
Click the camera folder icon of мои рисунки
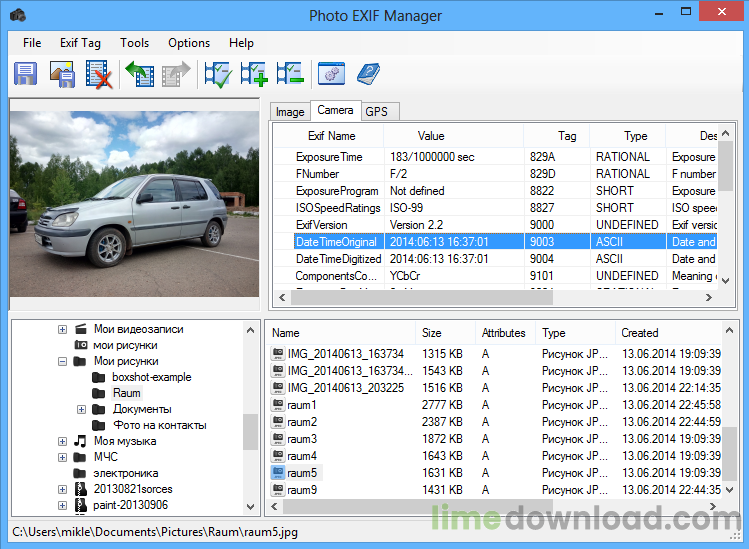(x=81, y=345)
